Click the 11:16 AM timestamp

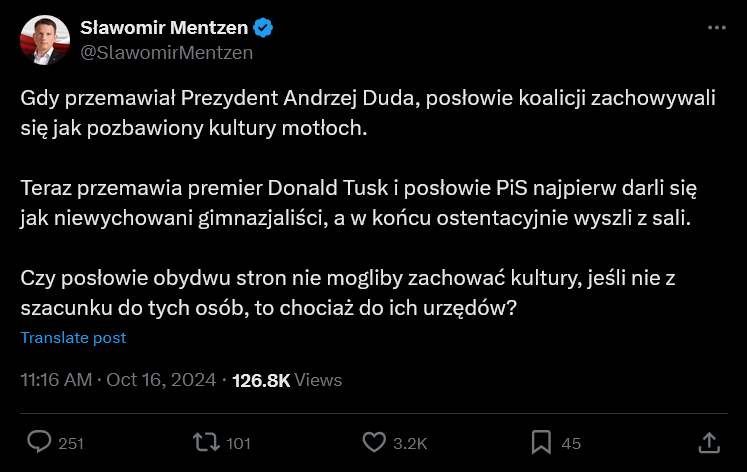pyautogui.click(x=57, y=380)
